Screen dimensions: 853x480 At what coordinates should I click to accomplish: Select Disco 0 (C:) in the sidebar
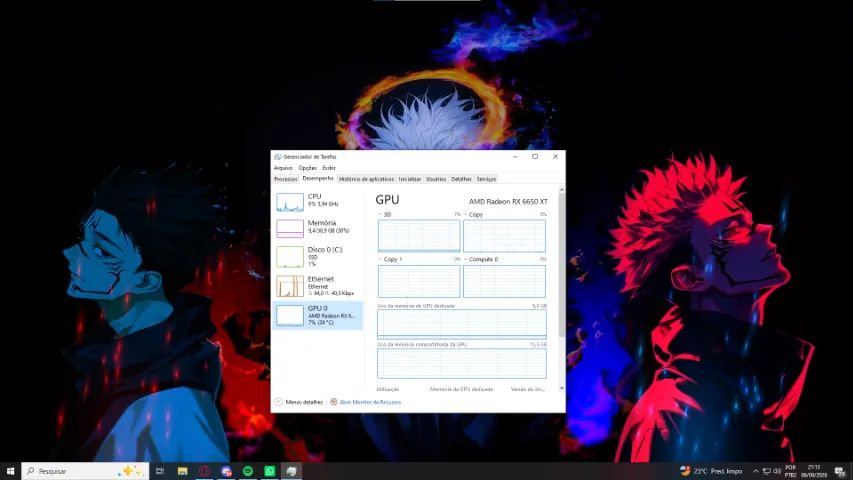click(x=318, y=256)
